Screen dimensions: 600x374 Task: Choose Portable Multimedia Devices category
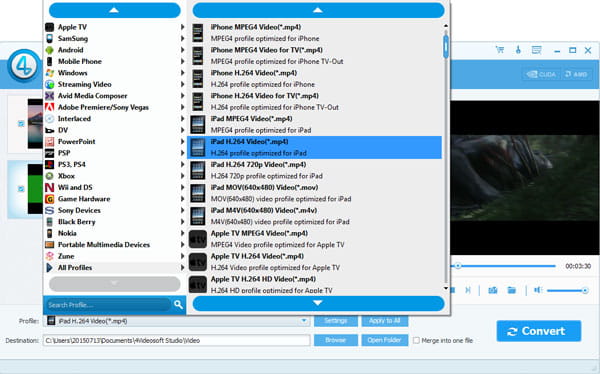click(114, 245)
